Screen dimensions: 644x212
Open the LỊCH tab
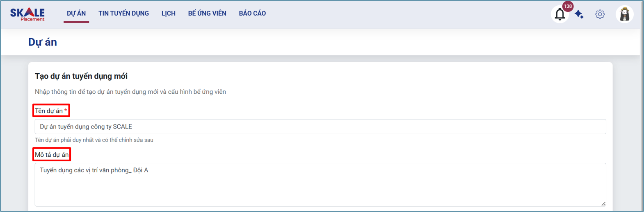168,14
